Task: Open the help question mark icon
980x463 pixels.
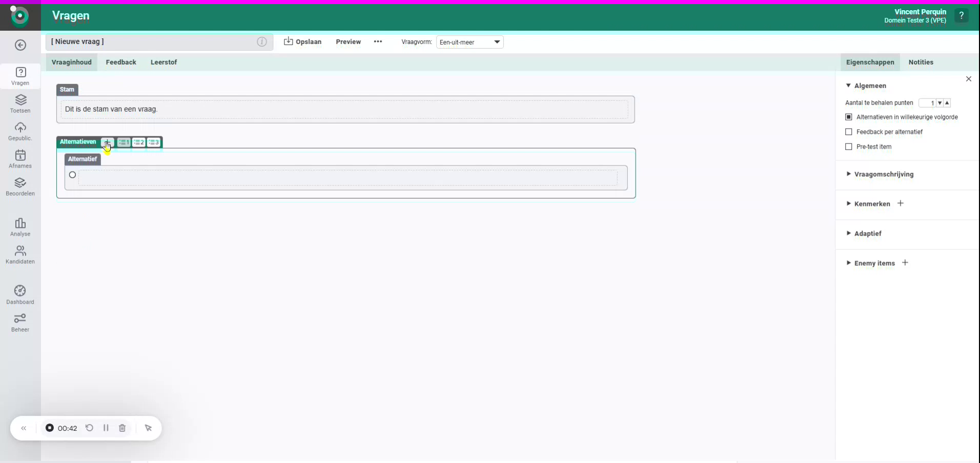Action: pos(963,16)
